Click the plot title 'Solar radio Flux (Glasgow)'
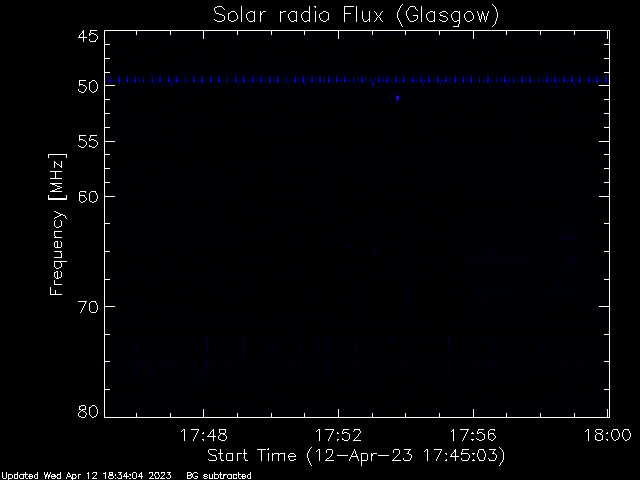The width and height of the screenshot is (640, 480). click(x=356, y=16)
